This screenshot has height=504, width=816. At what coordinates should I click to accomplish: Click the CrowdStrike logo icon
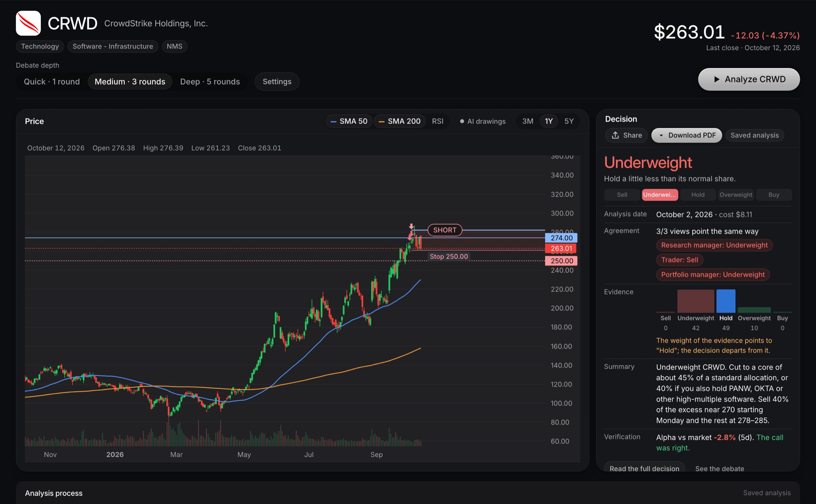28,23
